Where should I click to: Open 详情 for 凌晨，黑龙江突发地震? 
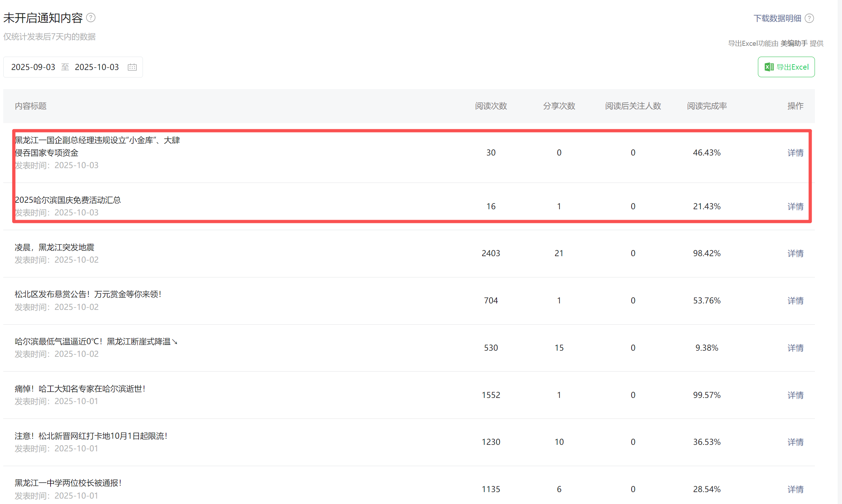pos(795,253)
